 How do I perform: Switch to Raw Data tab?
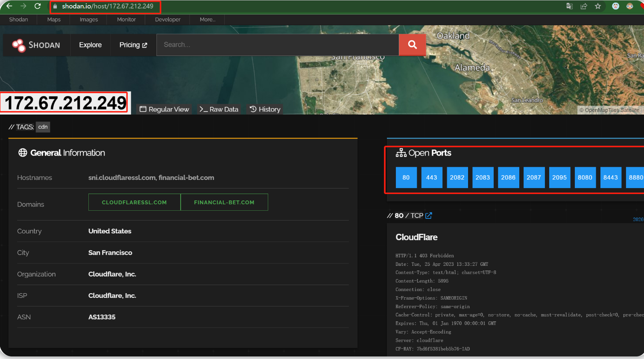point(219,109)
